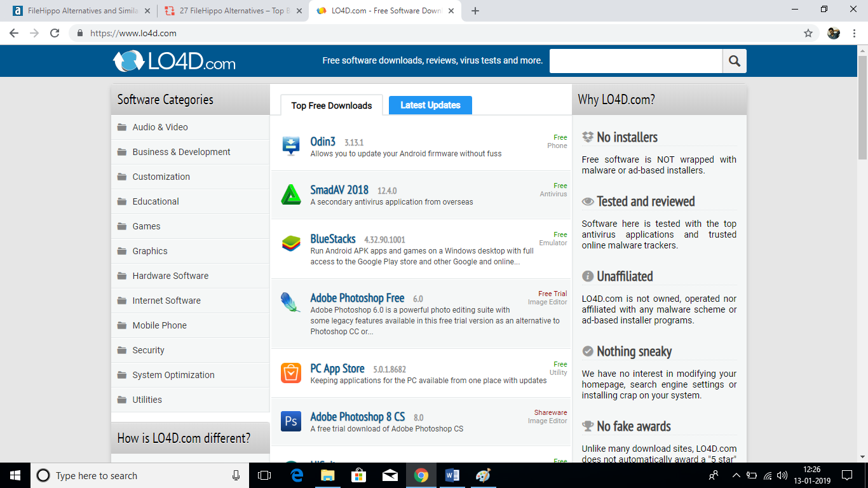Reload the page with the refresh button

coord(55,33)
